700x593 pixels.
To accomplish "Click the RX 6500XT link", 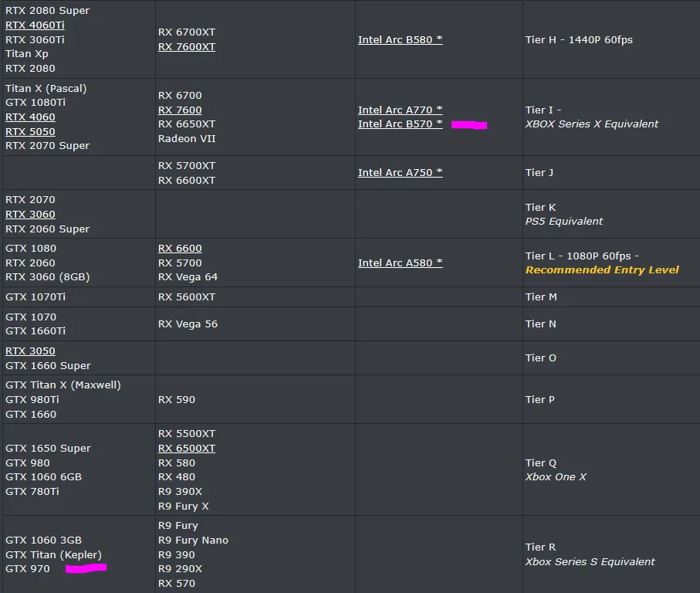I will (x=187, y=449).
